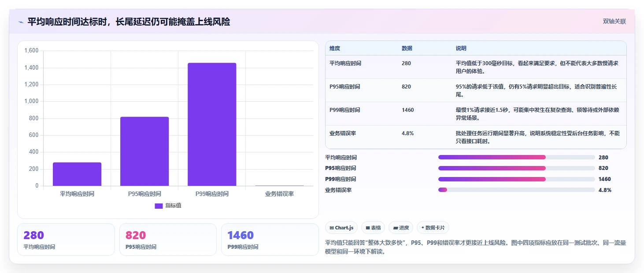Select the 双轴关联 tag in header

tap(614, 21)
